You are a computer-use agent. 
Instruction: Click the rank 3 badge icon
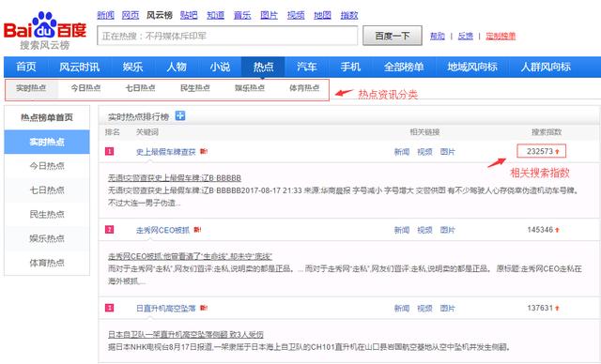tap(109, 308)
